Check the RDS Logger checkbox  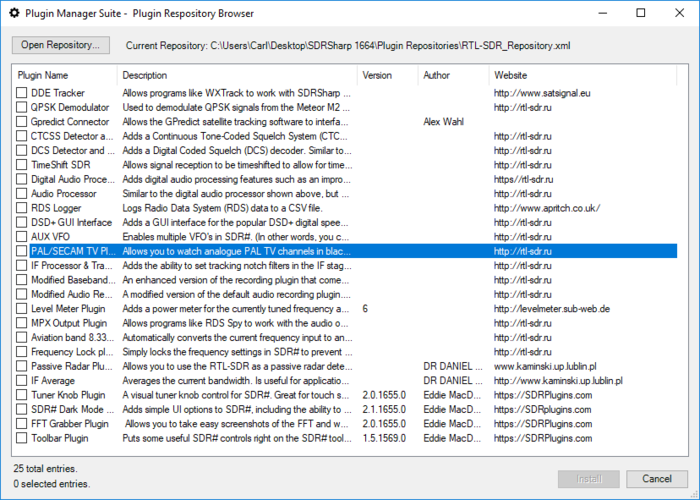point(21,208)
